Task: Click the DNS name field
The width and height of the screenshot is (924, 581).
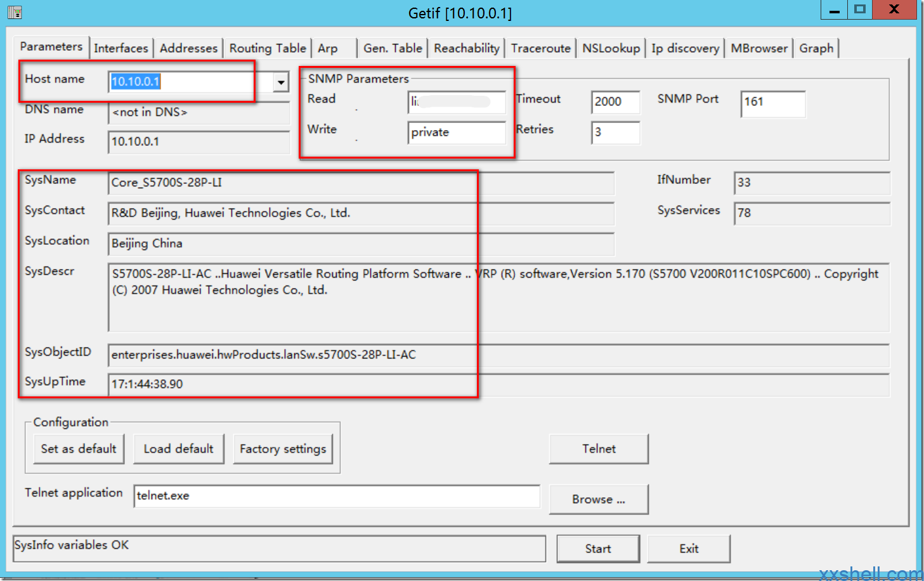Action: 199,112
